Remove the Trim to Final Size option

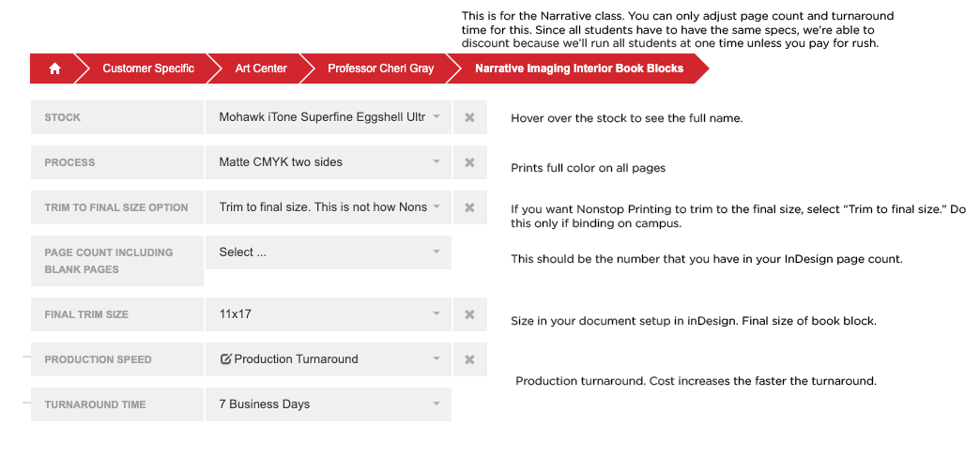pos(470,207)
